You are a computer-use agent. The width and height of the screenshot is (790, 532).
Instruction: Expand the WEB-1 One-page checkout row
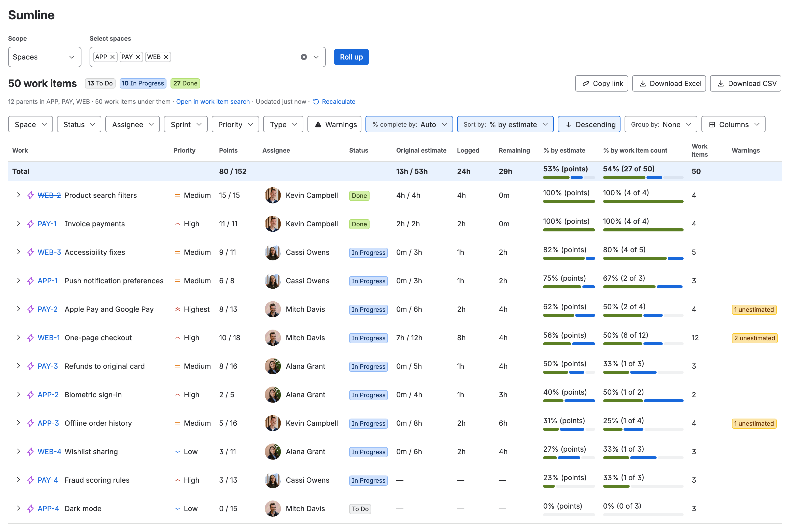[18, 338]
